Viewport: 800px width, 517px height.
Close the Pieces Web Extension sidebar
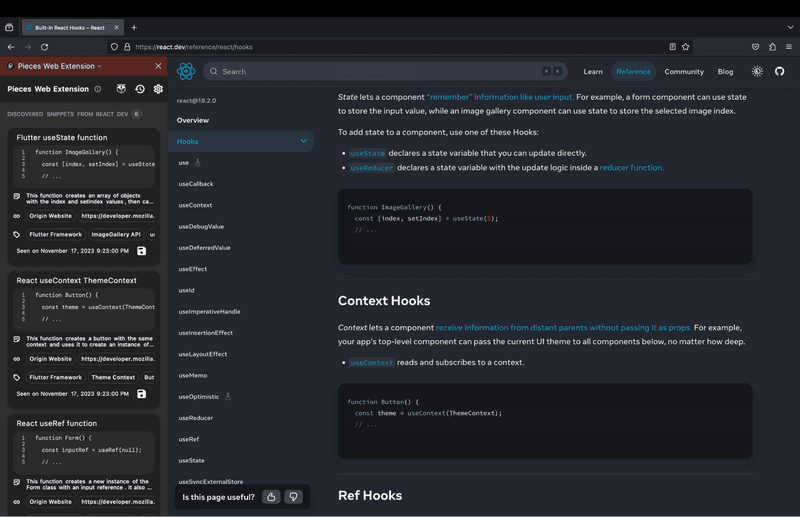158,66
